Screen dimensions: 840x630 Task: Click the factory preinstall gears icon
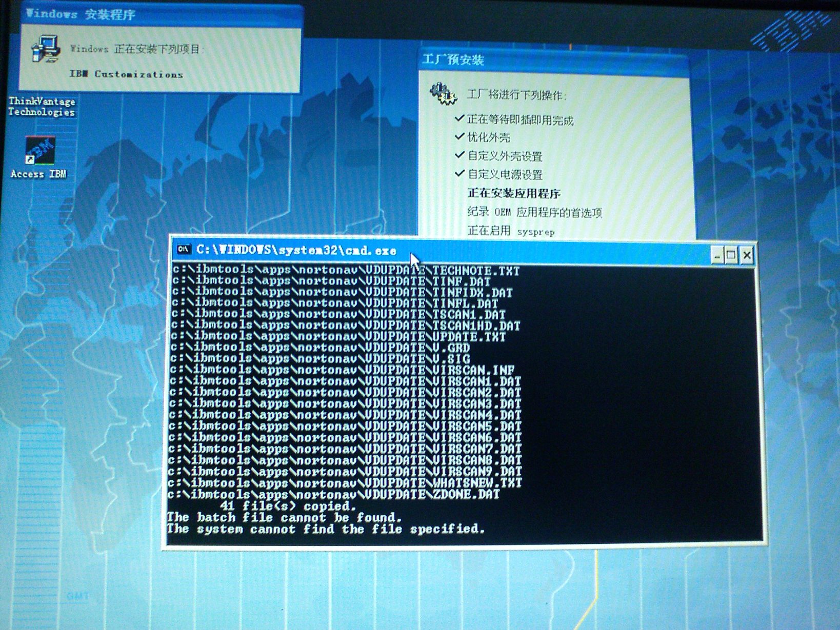click(x=443, y=94)
